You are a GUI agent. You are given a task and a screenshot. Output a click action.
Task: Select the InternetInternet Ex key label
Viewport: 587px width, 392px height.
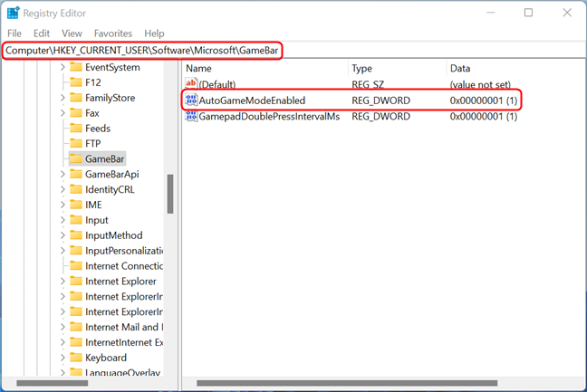124,342
